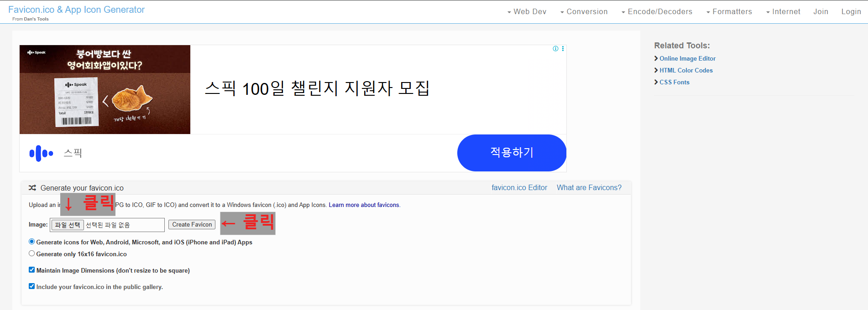The image size is (868, 310).
Task: Select Generate icons for Web, Android, Microsoft, iOS
Action: pos(31,242)
